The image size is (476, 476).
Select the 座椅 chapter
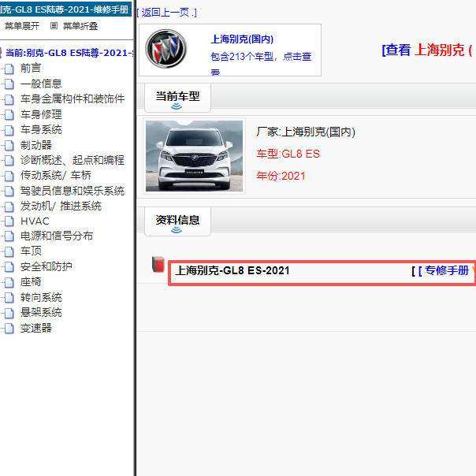[x=31, y=281]
